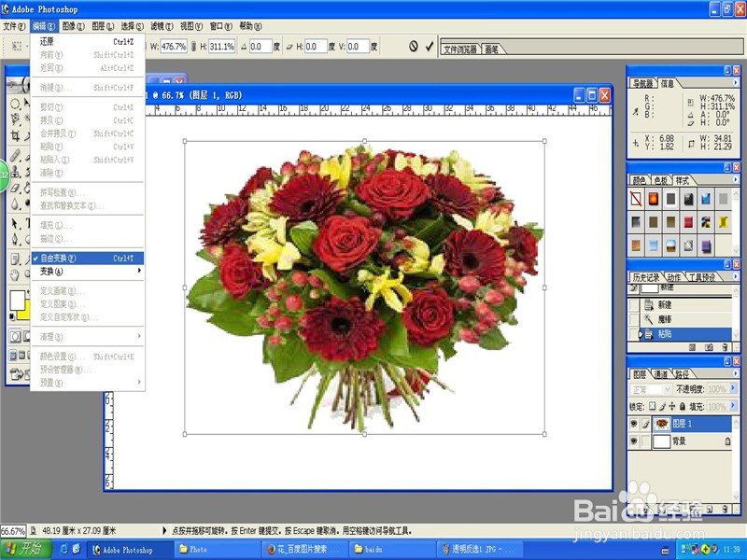This screenshot has width=747, height=560.
Task: Click lock transparent pixels icon
Action: (652, 406)
